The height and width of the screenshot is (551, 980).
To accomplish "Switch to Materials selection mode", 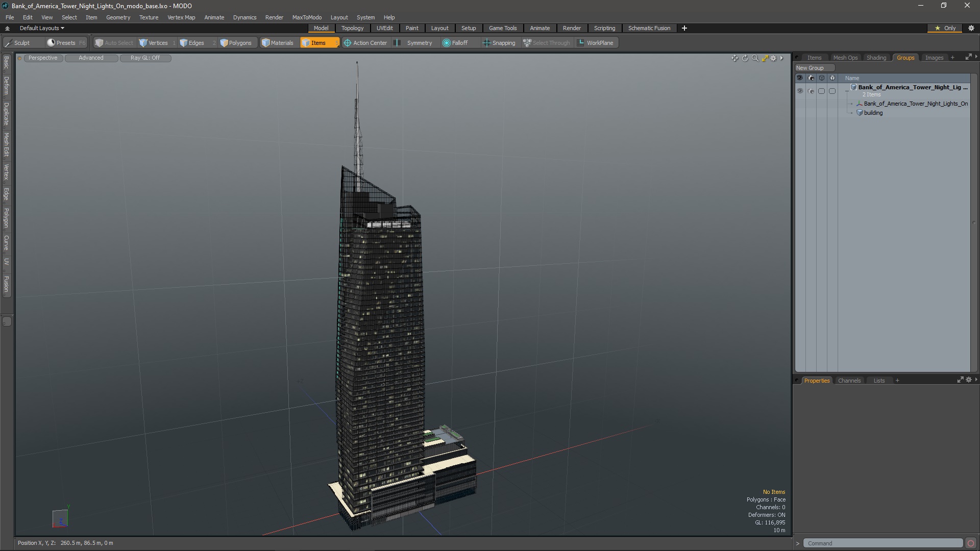I will (x=278, y=43).
